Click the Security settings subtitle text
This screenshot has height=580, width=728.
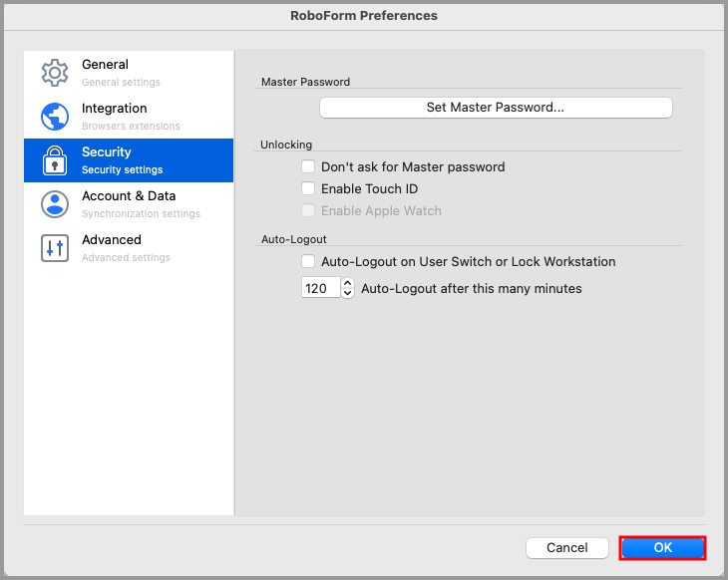tap(122, 169)
